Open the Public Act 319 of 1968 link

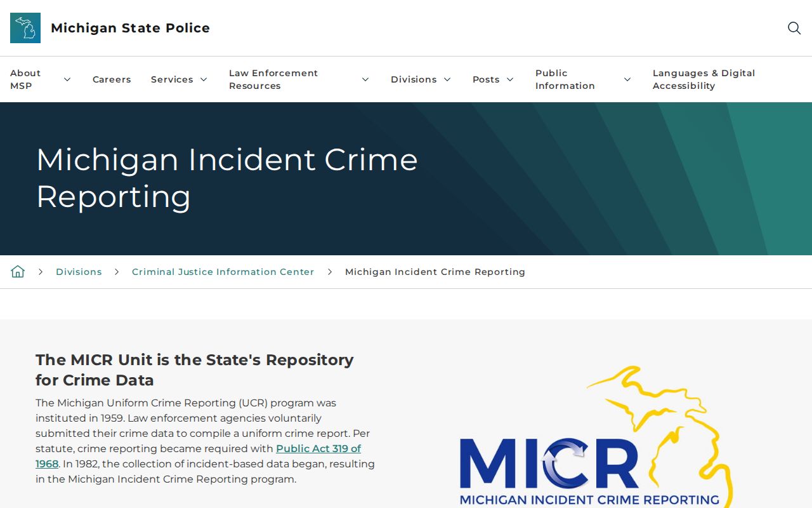coord(318,448)
